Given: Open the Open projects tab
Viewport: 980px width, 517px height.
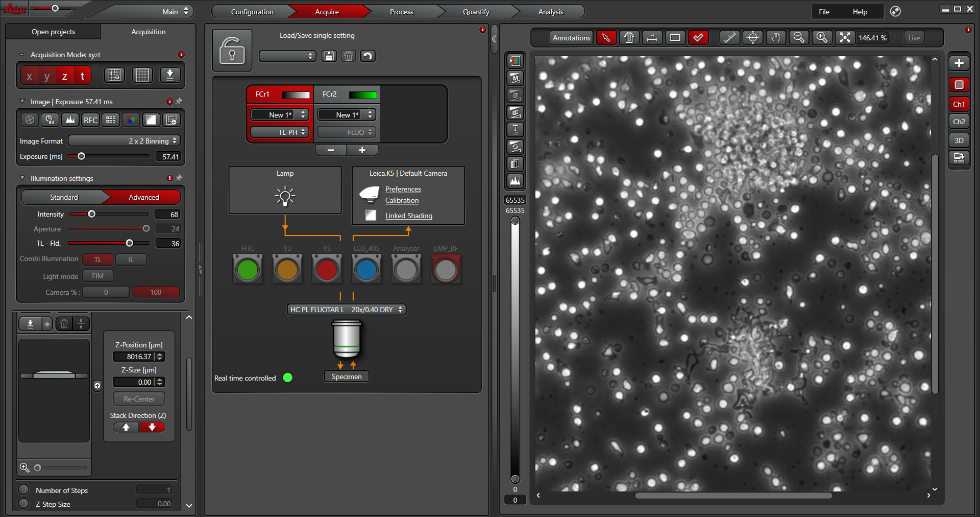Looking at the screenshot, I should click(53, 32).
